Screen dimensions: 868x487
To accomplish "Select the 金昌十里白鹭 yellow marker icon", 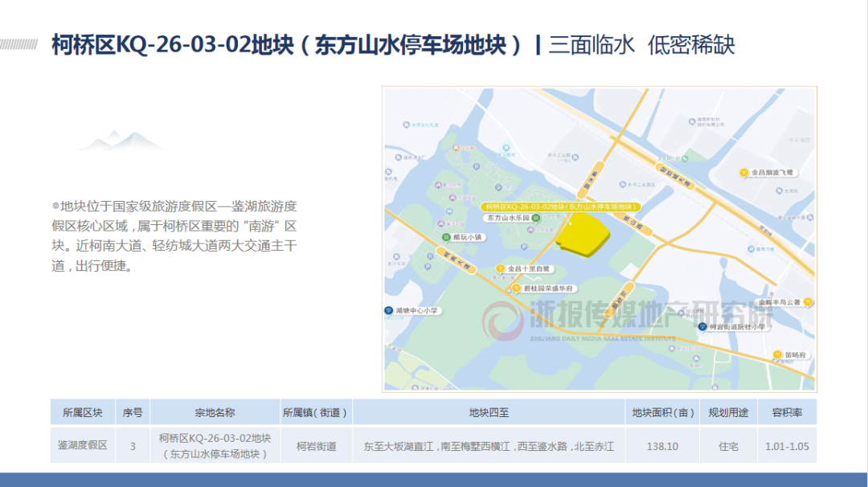I will [x=502, y=268].
